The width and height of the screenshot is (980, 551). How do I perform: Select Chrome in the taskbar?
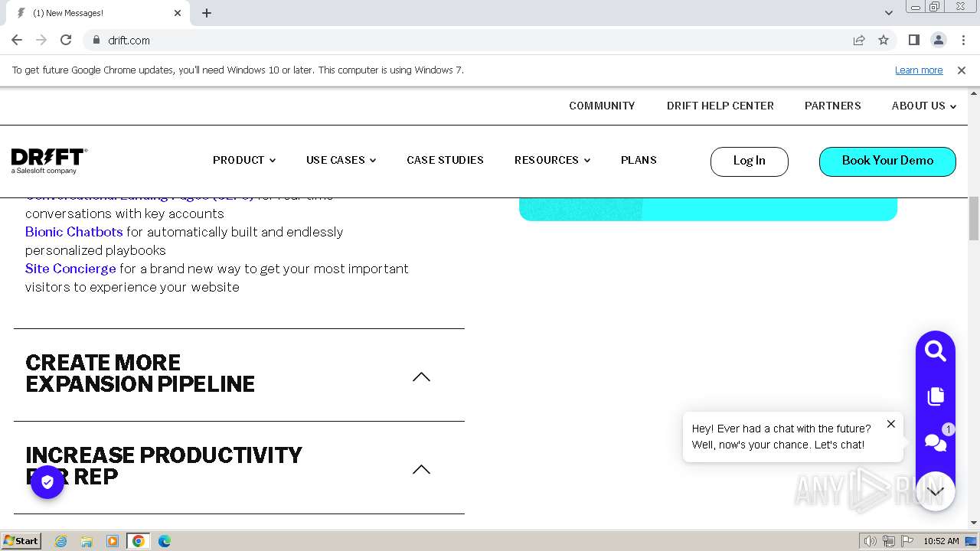pos(139,541)
